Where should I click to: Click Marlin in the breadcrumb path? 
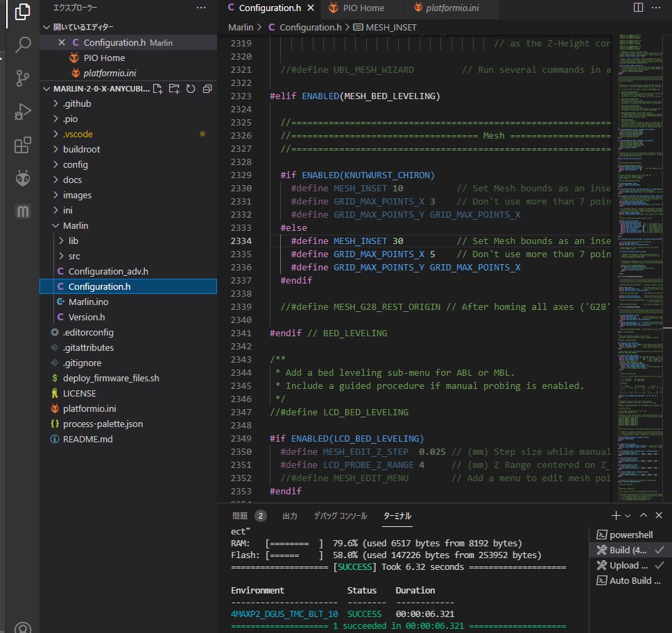[x=241, y=28]
